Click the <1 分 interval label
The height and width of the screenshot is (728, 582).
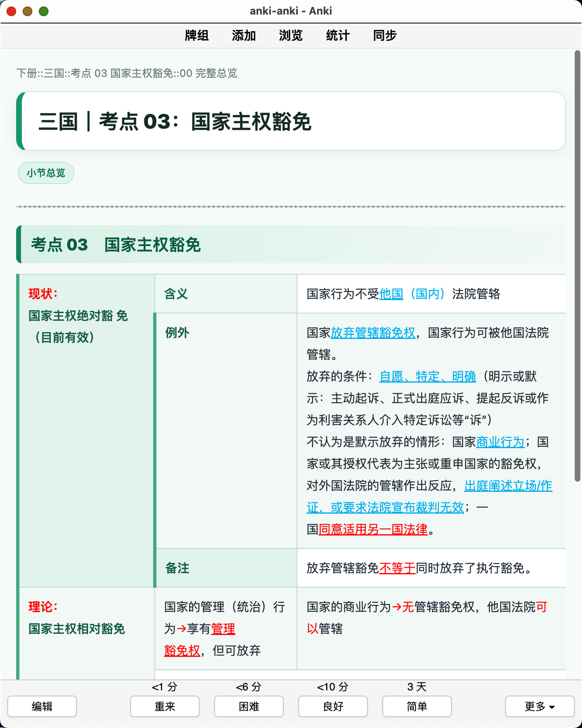click(x=164, y=687)
